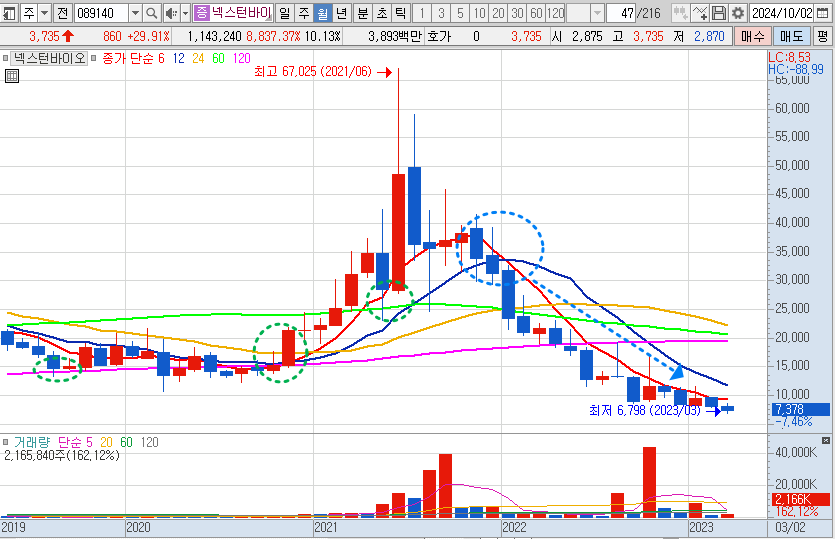Choose the 20 interval button
Screen dimensions: 835x539
[x=499, y=13]
